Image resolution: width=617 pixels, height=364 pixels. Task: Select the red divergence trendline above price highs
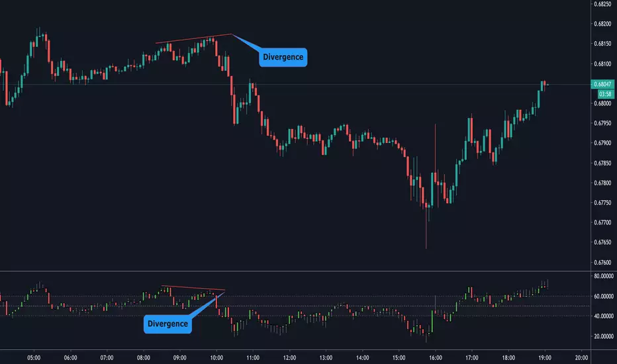(193, 38)
